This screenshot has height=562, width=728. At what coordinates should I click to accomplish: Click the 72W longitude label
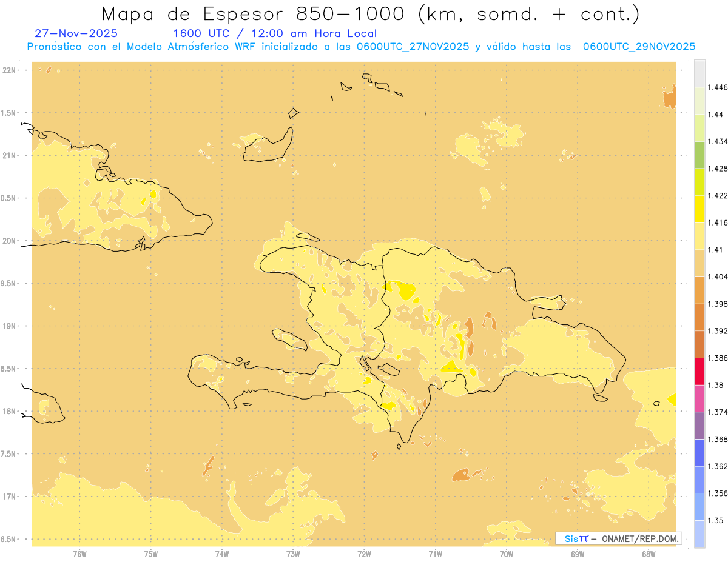[364, 554]
